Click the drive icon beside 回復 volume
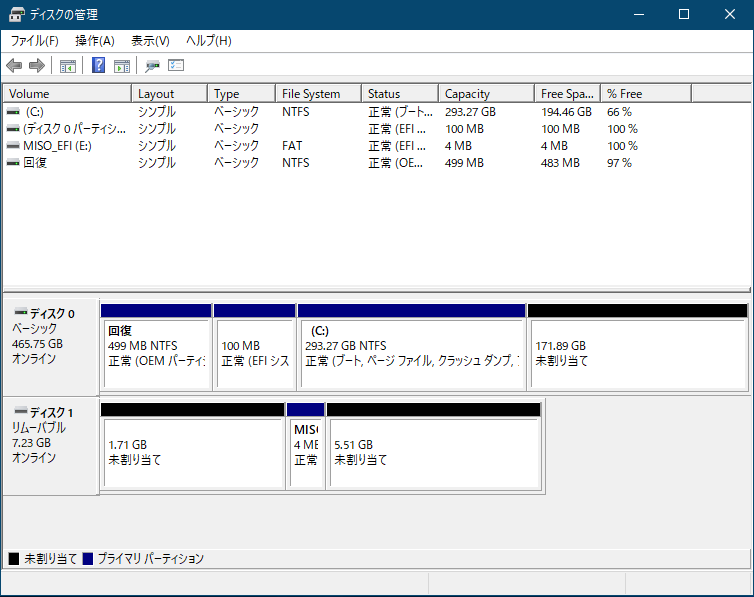 13,162
